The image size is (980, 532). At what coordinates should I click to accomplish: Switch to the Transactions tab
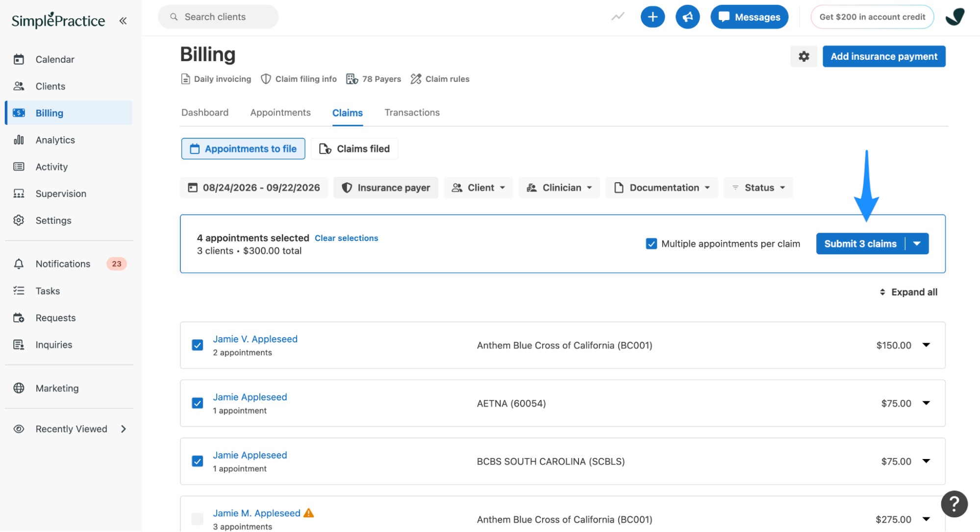pos(412,113)
